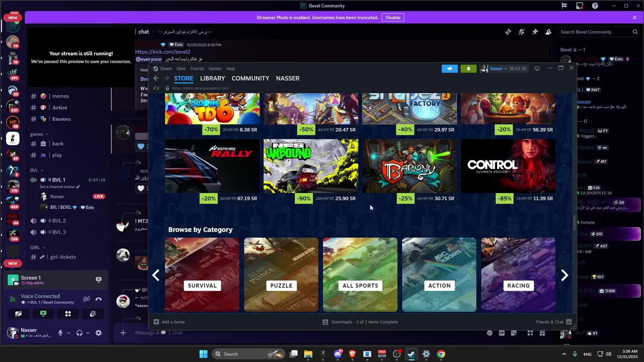Toggle noise suppression in voice panel

click(87, 299)
